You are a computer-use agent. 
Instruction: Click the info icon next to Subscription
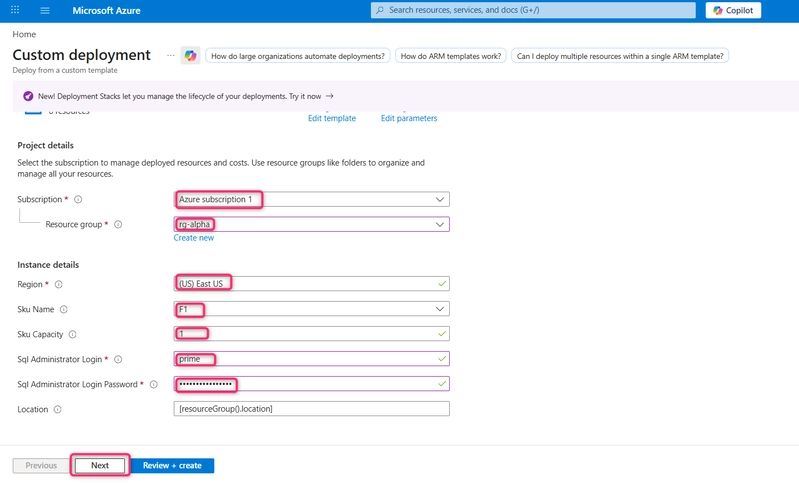click(x=78, y=199)
